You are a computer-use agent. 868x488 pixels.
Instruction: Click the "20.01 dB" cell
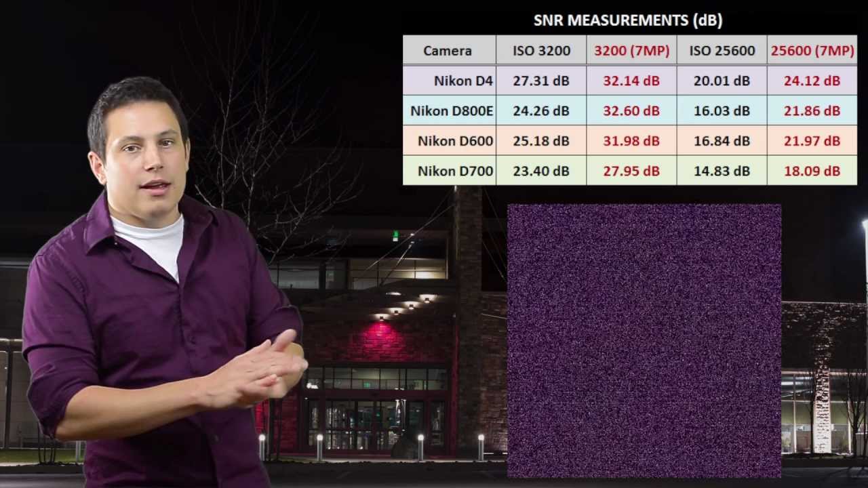722,81
